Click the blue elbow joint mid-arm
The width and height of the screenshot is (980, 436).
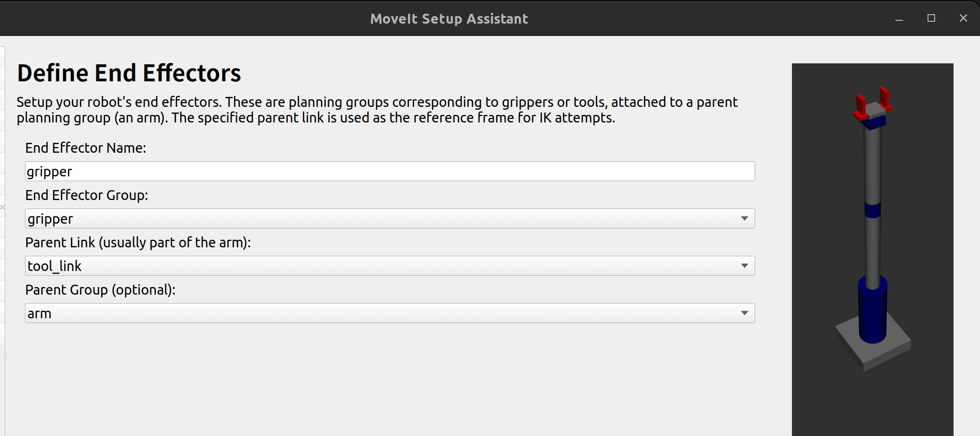(873, 209)
